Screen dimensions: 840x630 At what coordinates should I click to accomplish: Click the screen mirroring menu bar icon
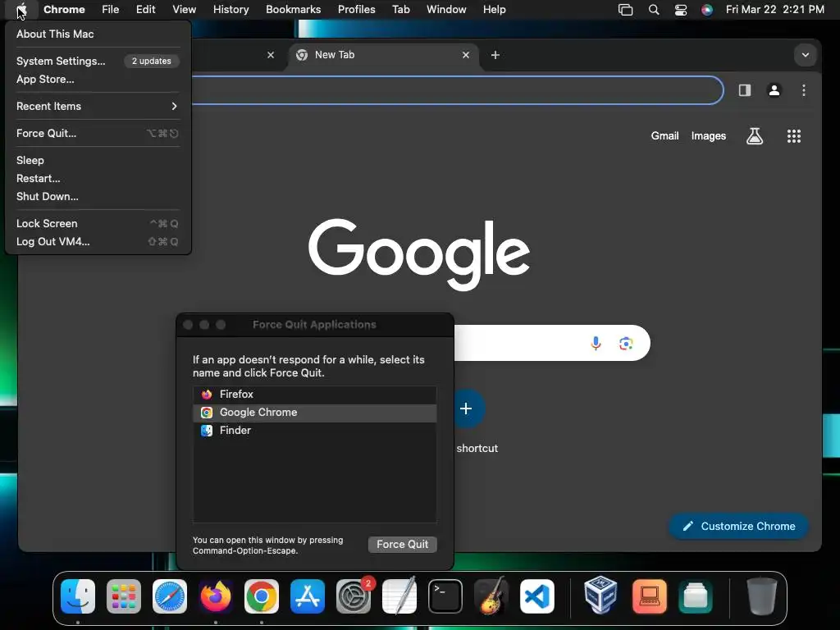(625, 10)
